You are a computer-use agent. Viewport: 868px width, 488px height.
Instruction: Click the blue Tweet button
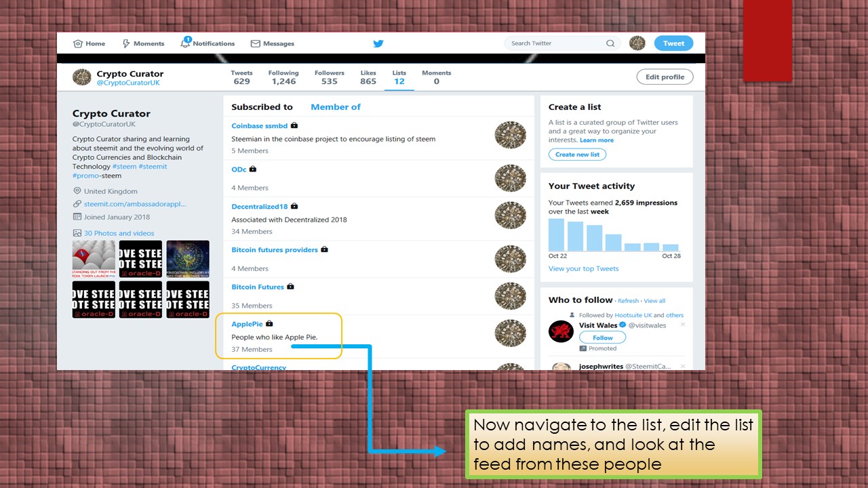pos(673,43)
